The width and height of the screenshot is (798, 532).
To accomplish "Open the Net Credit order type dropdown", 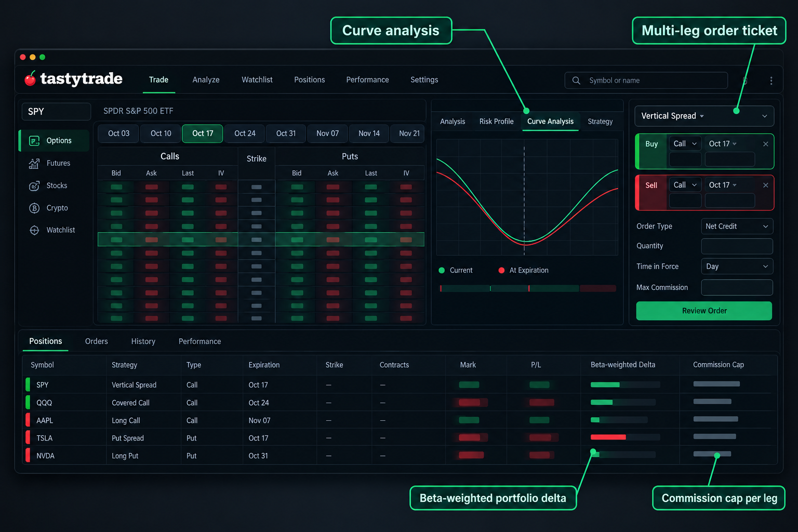I will coord(737,227).
